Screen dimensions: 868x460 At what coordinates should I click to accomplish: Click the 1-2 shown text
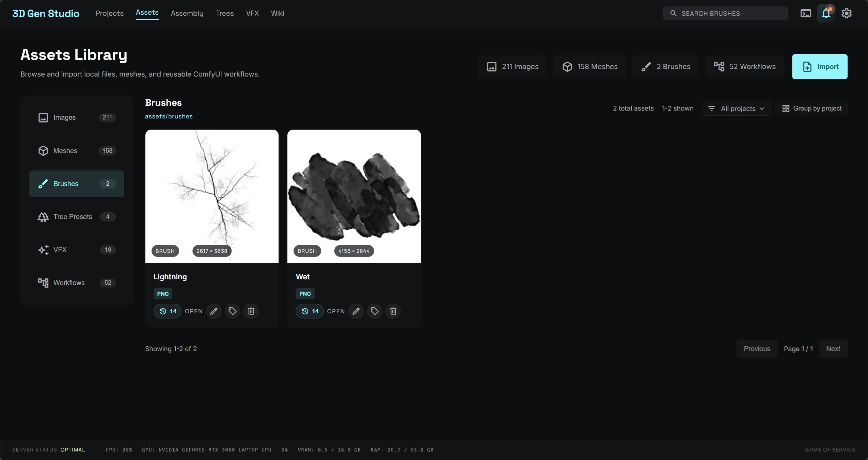678,108
